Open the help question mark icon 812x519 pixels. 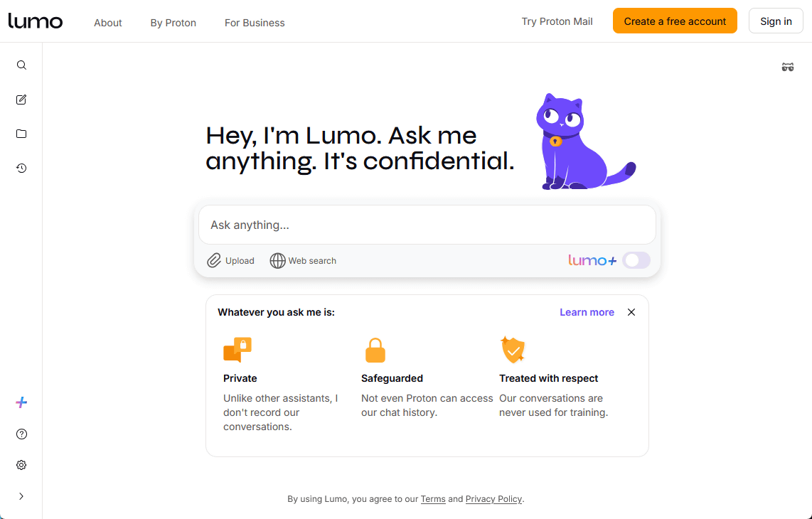pos(21,434)
